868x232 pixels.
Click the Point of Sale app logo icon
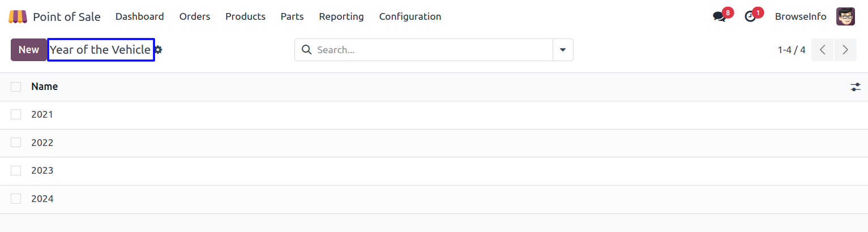click(x=18, y=16)
